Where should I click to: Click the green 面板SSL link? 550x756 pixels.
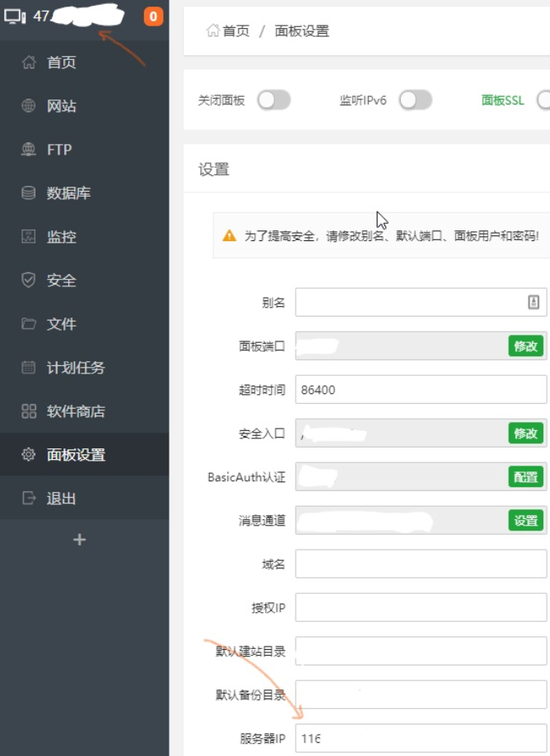tap(503, 100)
